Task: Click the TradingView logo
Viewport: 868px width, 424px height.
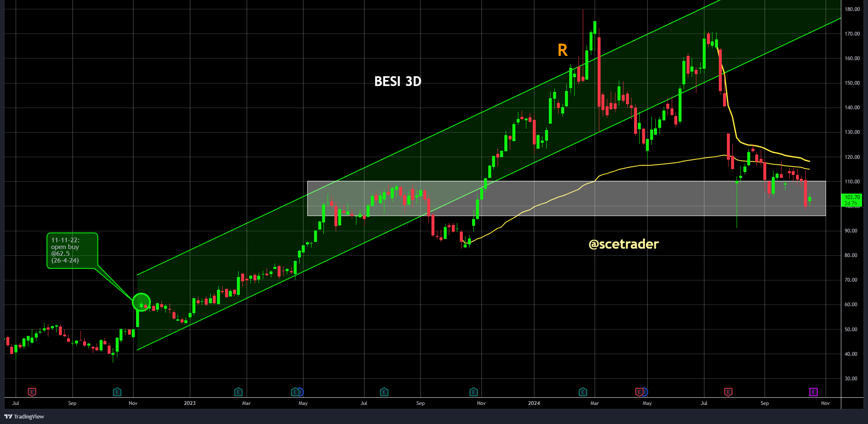Action: click(x=24, y=416)
